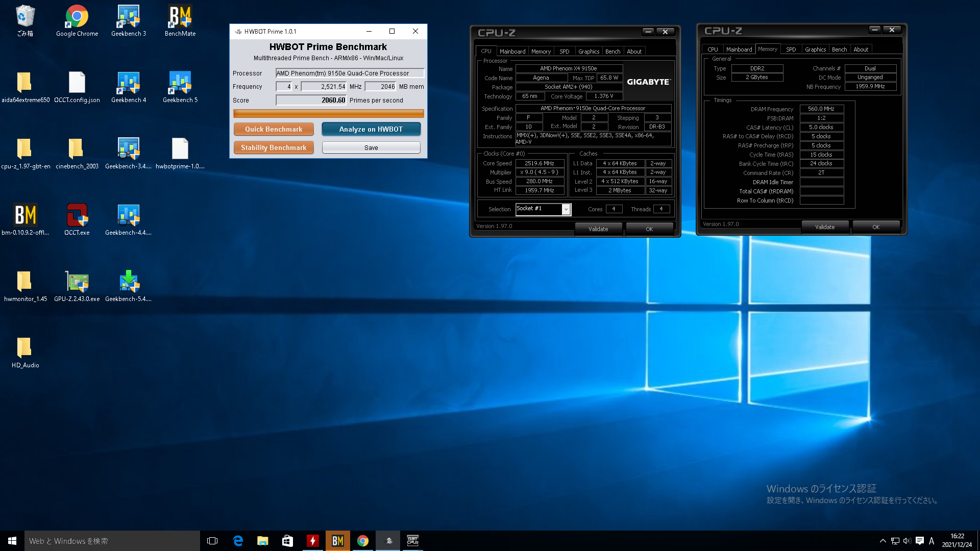Start the Stability Benchmark
The image size is (980, 551).
click(x=274, y=147)
